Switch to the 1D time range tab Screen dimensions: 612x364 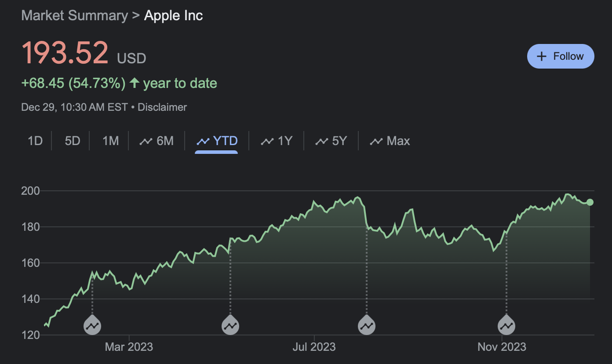34,141
